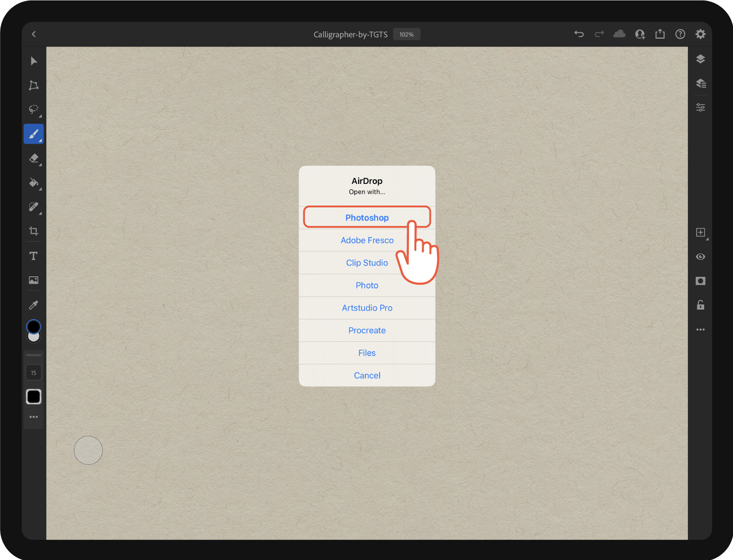Add a layer mask
Screen dimensions: 733x560
pos(700,281)
